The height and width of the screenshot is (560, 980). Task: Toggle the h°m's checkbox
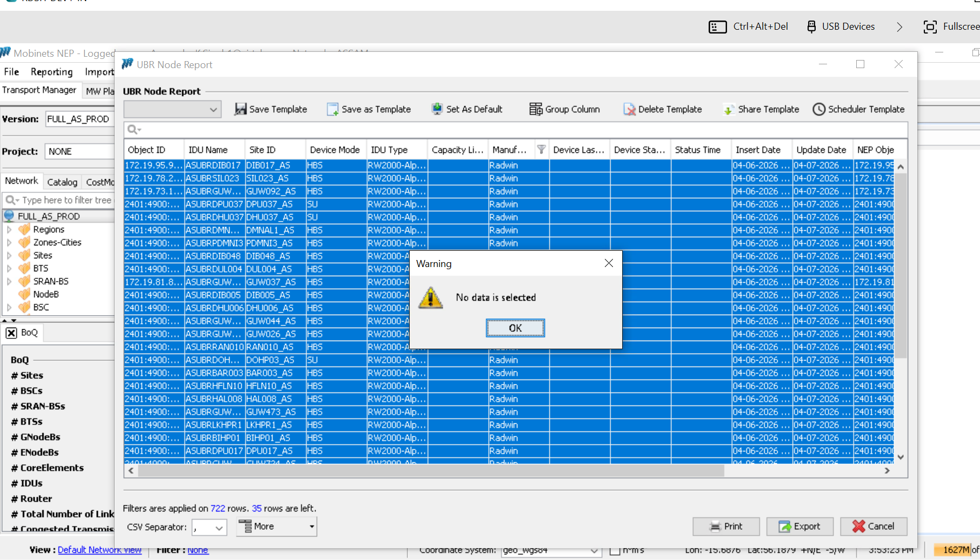(615, 550)
